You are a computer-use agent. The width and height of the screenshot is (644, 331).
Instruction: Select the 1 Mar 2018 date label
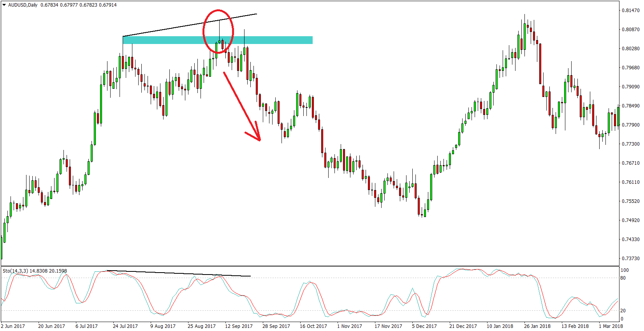point(611,326)
